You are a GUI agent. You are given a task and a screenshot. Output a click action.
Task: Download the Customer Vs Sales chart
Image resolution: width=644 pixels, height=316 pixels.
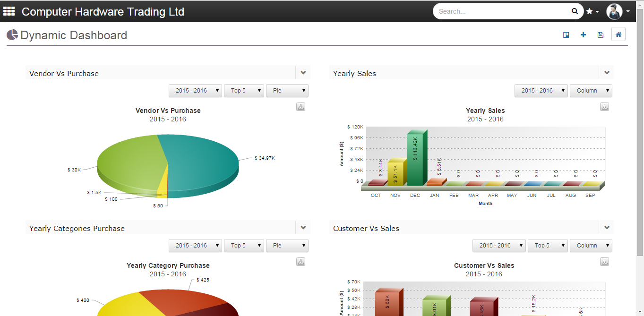[604, 262]
